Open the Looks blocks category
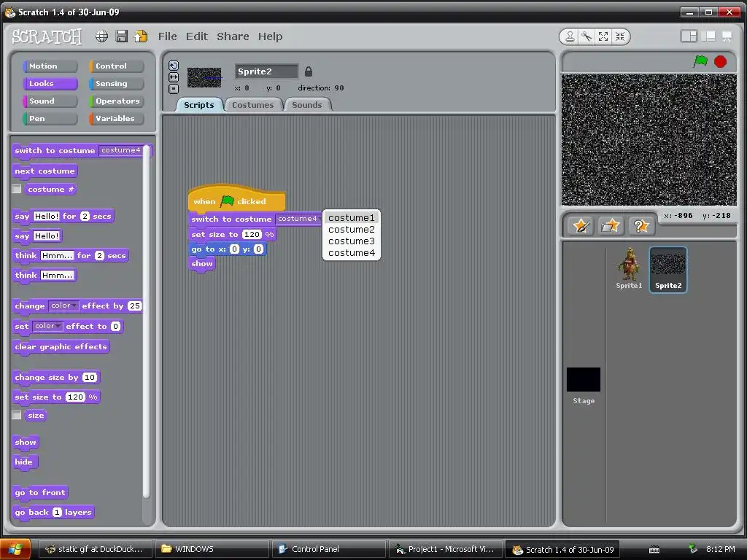This screenshot has width=747, height=560. [x=50, y=84]
